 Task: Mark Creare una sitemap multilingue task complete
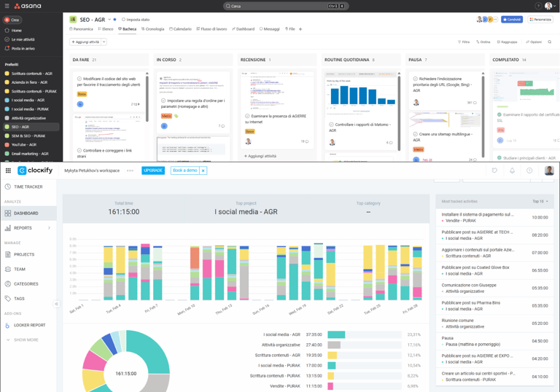(416, 134)
